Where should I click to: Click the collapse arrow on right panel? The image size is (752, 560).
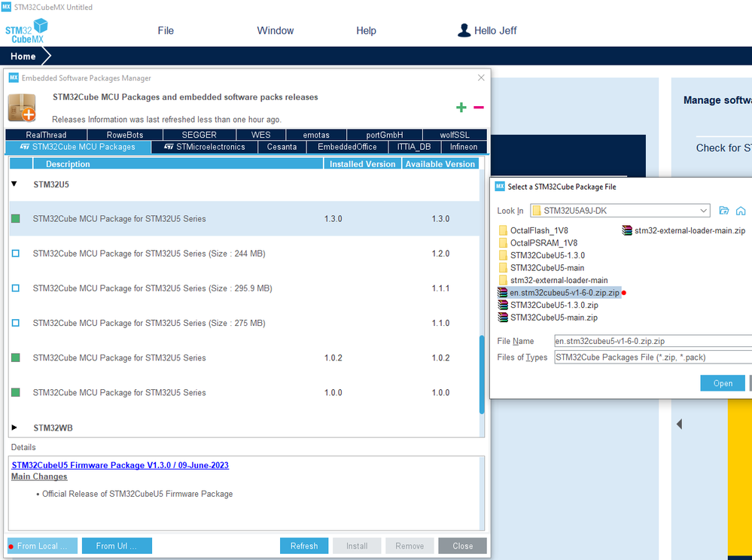pos(679,424)
